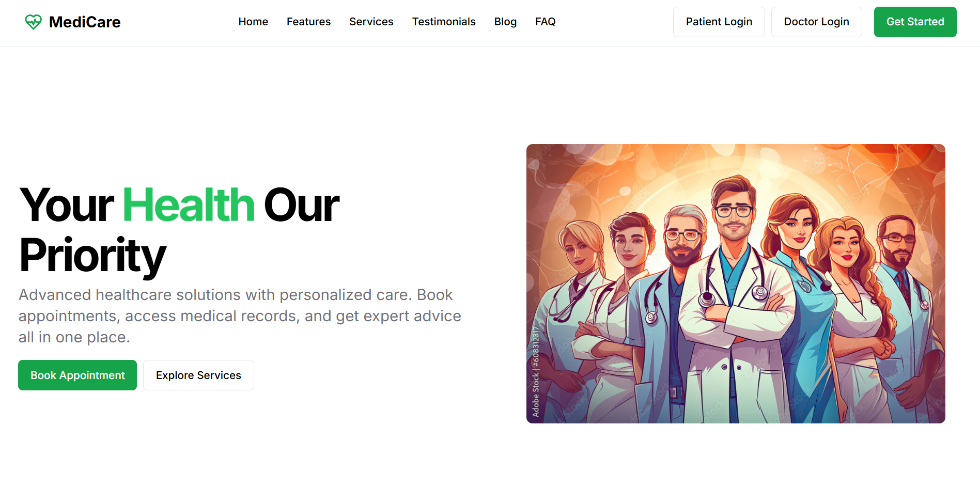Click the green Get Started button
This screenshot has height=489, width=980.
pyautogui.click(x=915, y=22)
